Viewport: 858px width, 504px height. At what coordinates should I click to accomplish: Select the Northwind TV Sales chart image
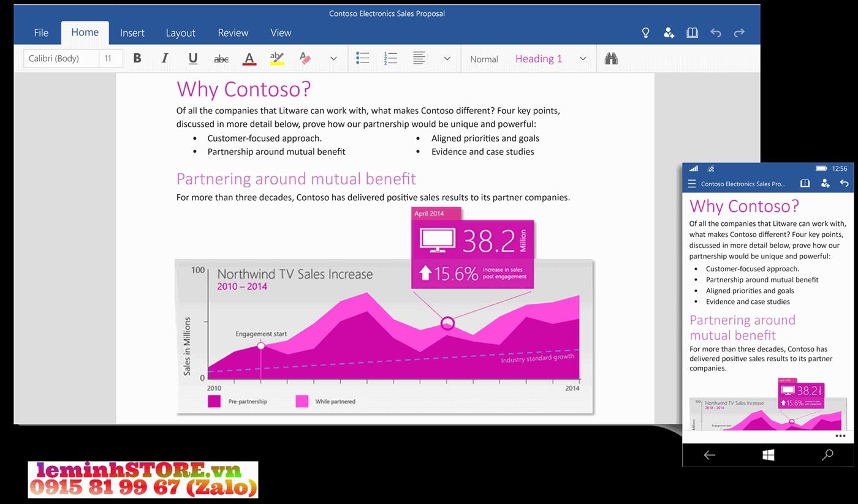click(385, 337)
